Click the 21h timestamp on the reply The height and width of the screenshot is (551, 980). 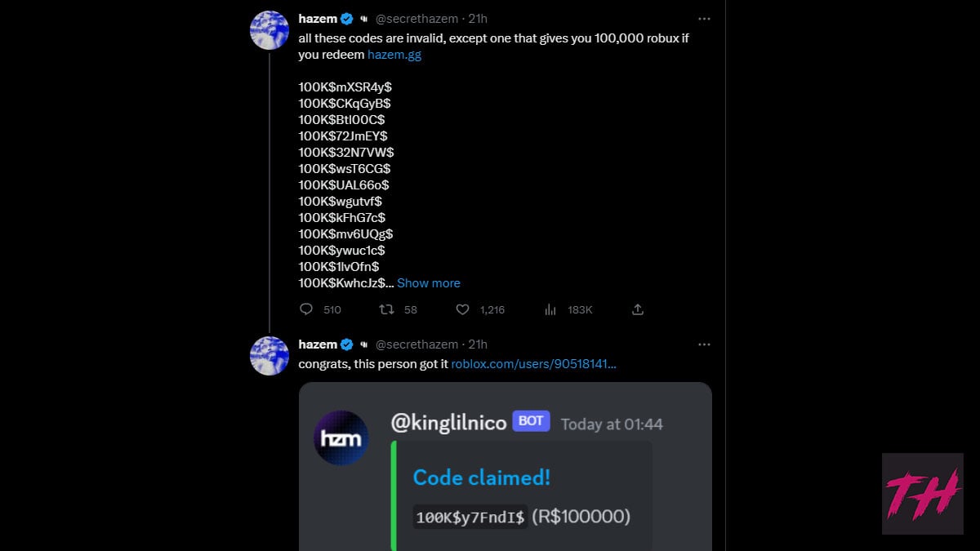(472, 344)
